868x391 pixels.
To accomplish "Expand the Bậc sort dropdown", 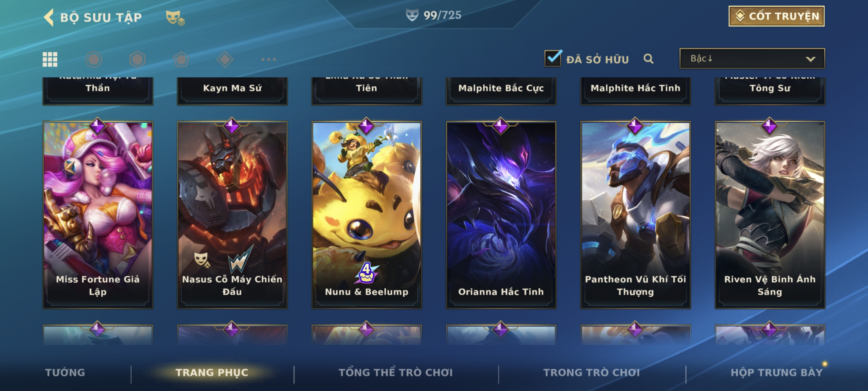I will 752,58.
